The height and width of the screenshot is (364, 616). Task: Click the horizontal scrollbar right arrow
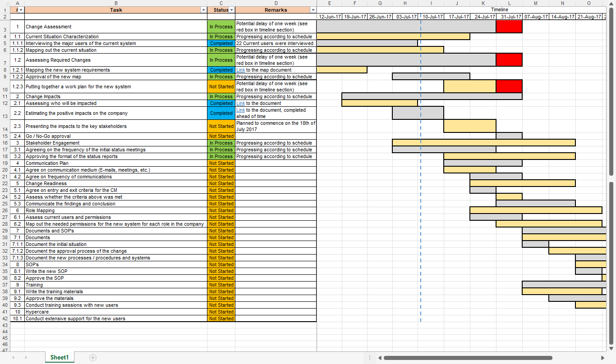click(x=603, y=358)
